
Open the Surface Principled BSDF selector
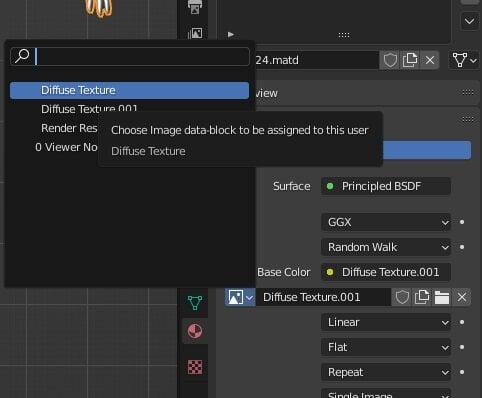[x=386, y=186]
